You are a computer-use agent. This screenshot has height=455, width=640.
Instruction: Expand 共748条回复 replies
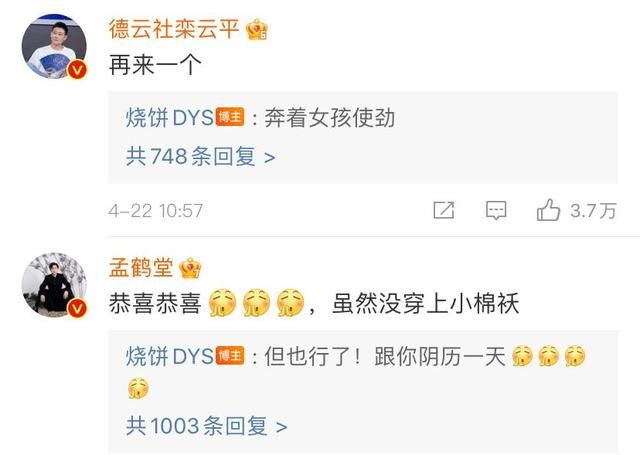click(200, 156)
